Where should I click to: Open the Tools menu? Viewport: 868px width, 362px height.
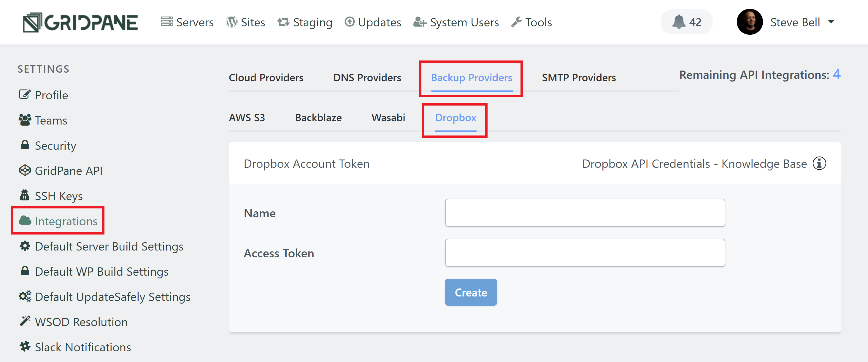pos(531,22)
